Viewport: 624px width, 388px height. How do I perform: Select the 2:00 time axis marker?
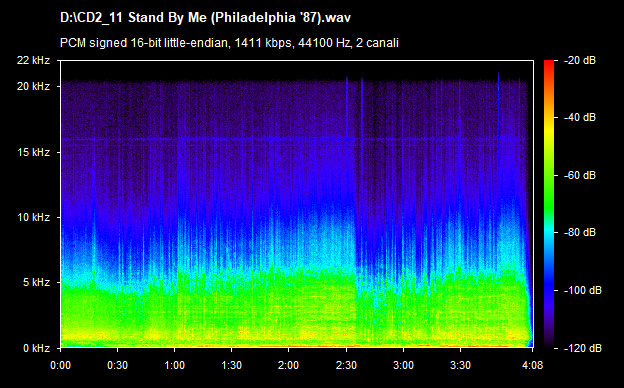tap(289, 365)
